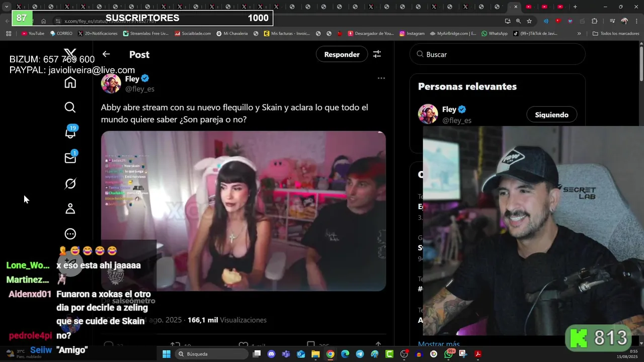Open WhatsApp with 99+ badge in taskbar

click(449, 353)
